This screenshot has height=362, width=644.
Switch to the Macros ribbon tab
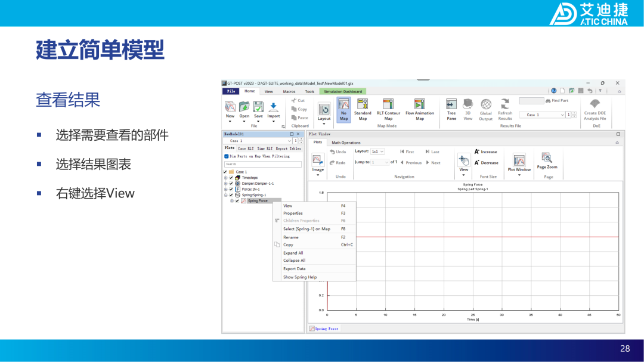(289, 92)
